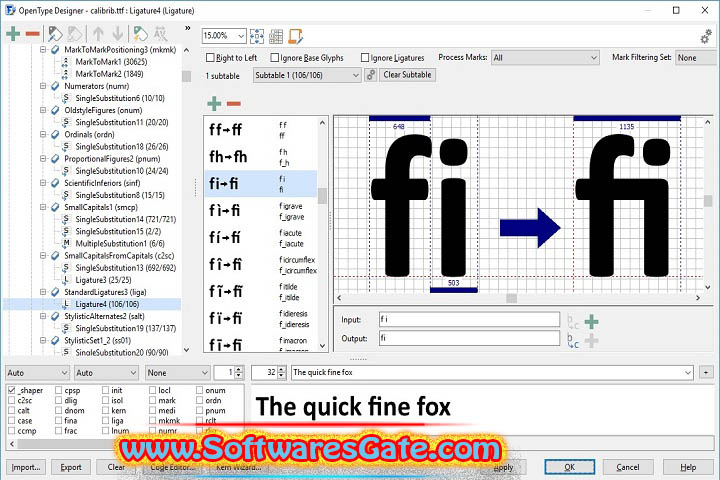Move selected lookup up with the up arrow
Screen dimensions: 720x480
click(x=98, y=34)
